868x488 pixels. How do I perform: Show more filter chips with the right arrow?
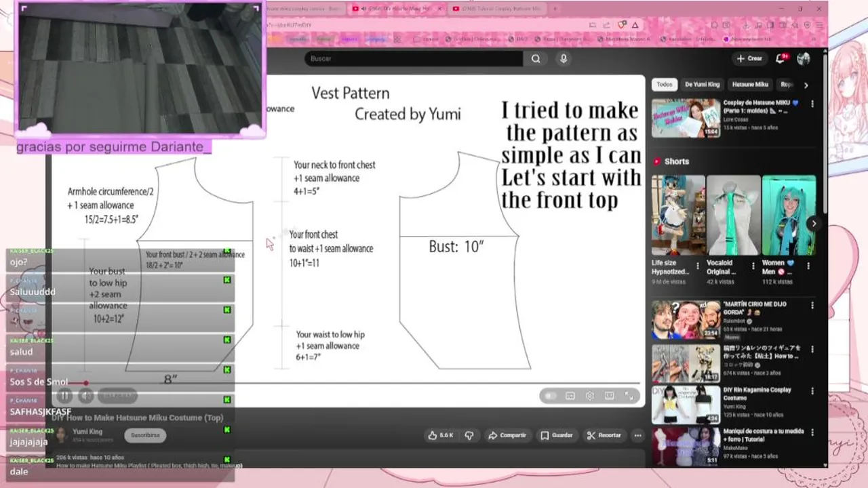[x=806, y=85]
